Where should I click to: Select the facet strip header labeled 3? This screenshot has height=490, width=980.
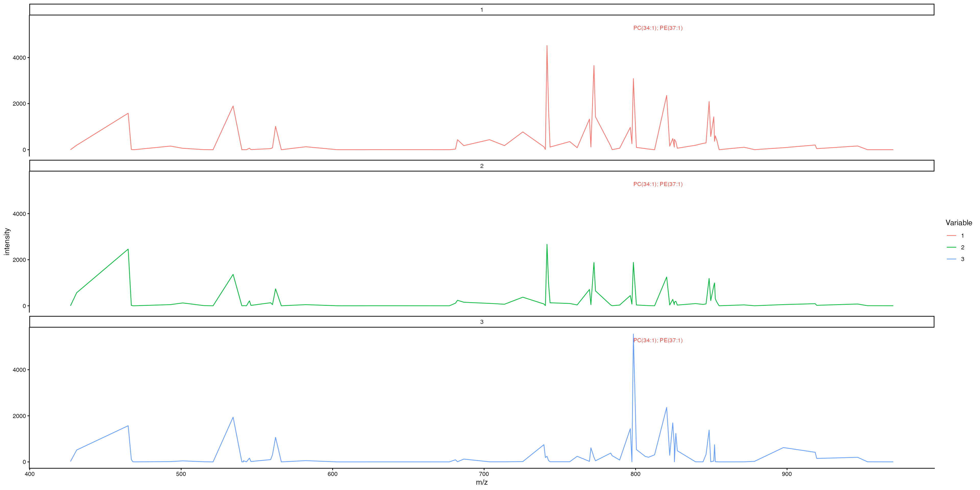click(482, 322)
